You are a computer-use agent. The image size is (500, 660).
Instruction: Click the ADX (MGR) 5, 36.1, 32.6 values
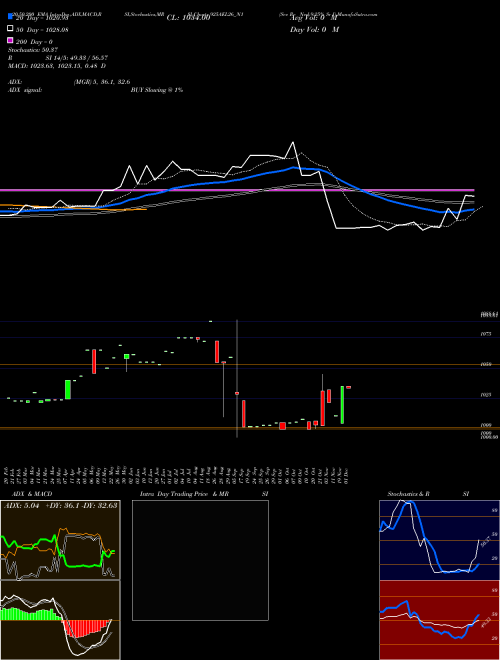click(x=102, y=82)
